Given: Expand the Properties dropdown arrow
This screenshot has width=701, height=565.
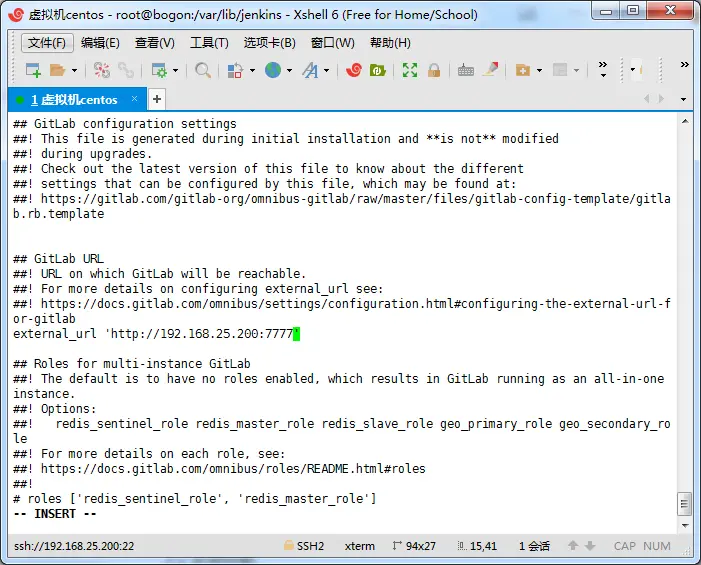Looking at the screenshot, I should tap(175, 70).
